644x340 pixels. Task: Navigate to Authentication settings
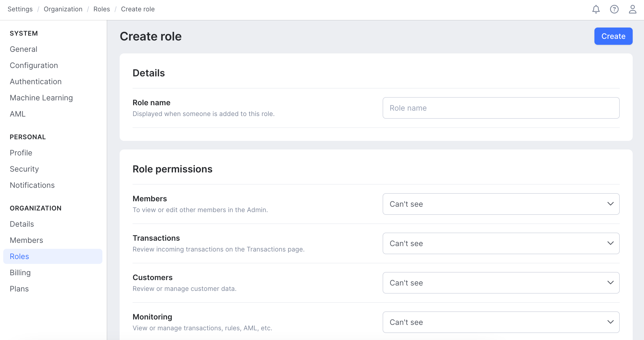[x=36, y=81]
